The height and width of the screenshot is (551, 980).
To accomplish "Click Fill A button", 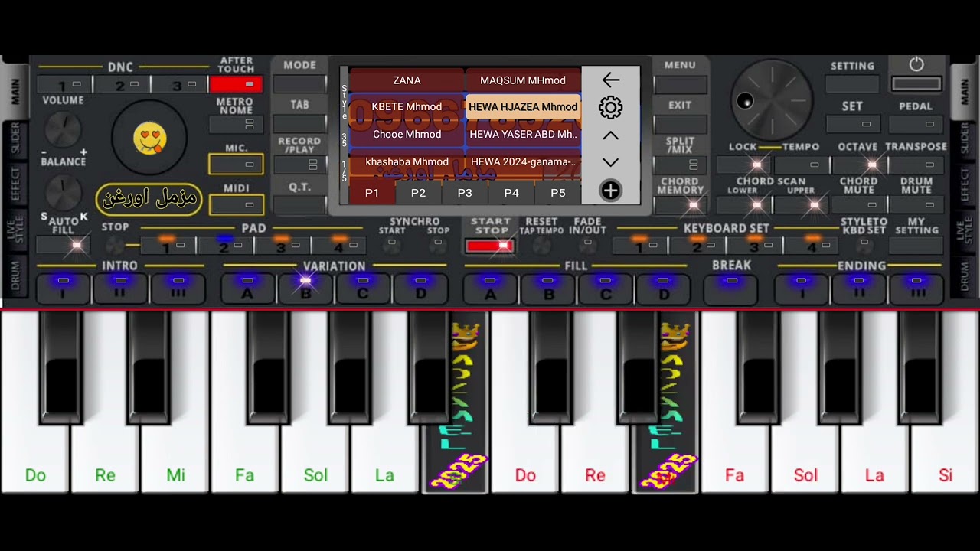I will point(490,289).
